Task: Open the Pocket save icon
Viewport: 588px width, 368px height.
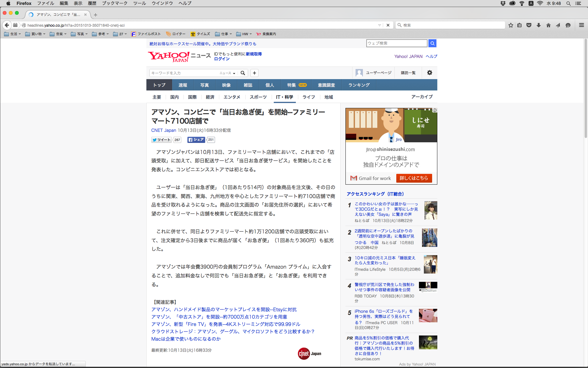Action: pos(529,25)
